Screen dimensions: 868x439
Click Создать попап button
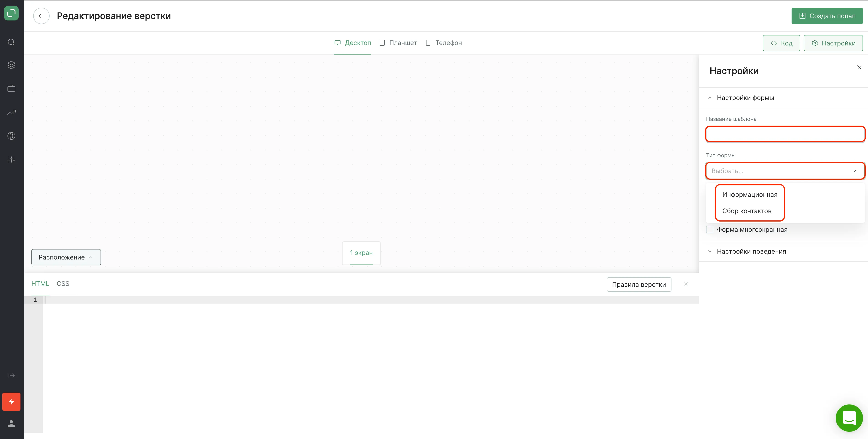pyautogui.click(x=827, y=16)
